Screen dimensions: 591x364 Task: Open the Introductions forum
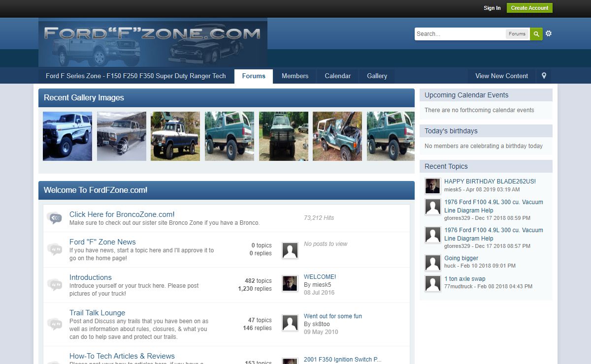pos(91,277)
